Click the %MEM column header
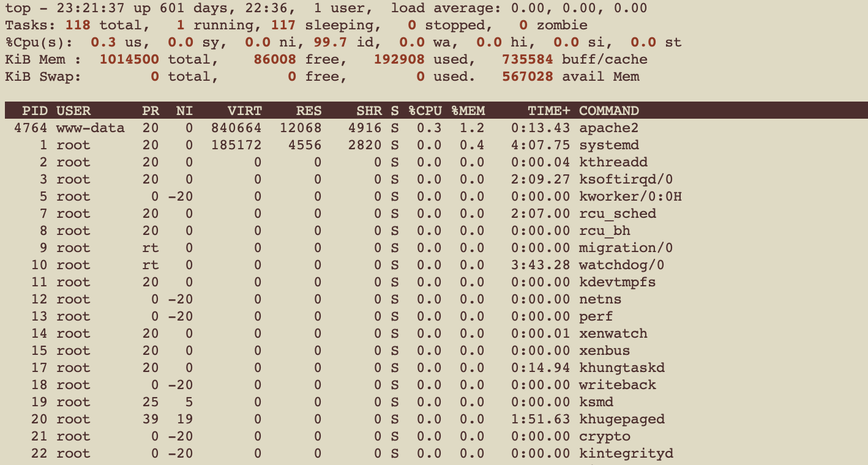 click(468, 111)
